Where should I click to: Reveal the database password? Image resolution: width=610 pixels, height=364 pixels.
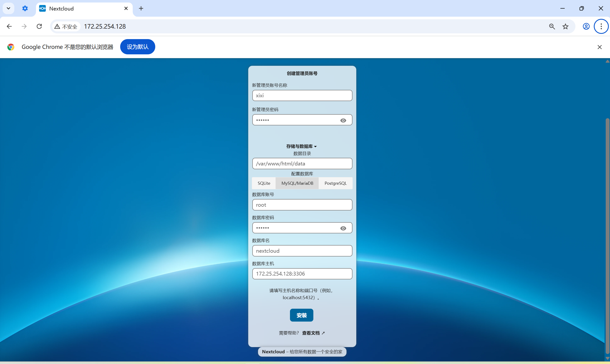343,228
